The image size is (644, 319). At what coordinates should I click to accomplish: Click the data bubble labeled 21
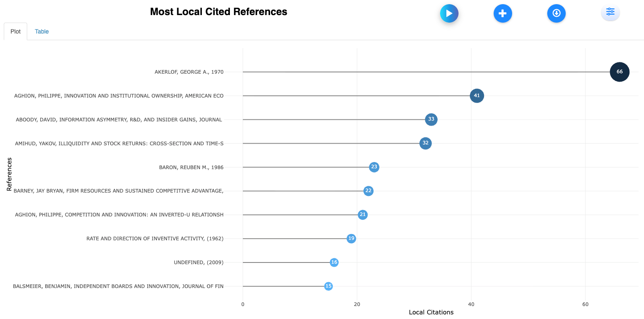pos(363,215)
